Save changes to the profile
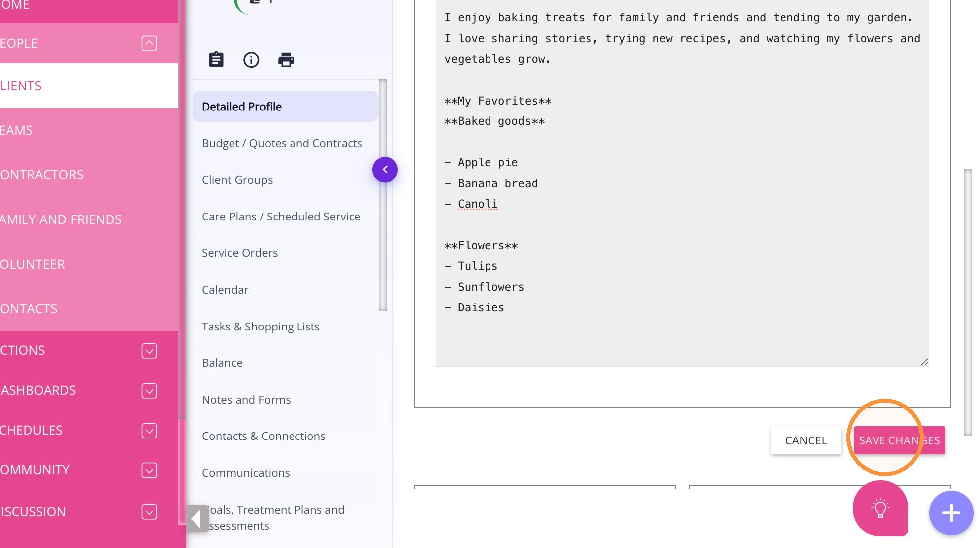 click(x=899, y=440)
